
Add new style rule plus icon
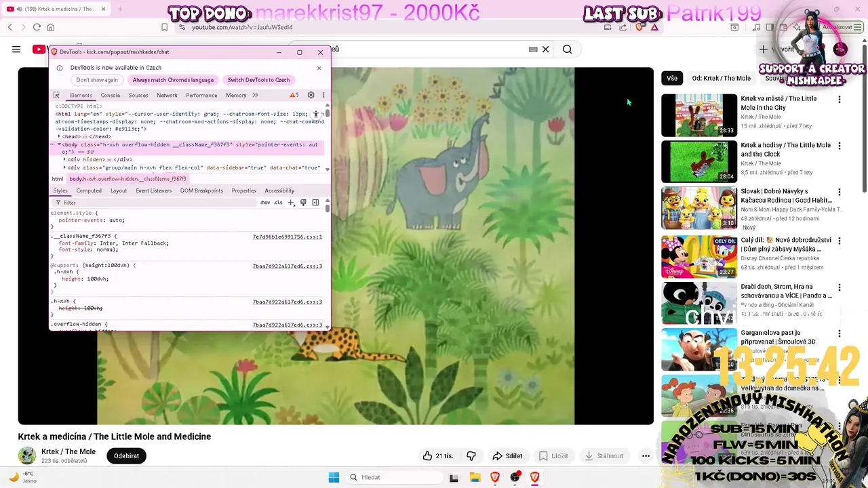coord(291,203)
